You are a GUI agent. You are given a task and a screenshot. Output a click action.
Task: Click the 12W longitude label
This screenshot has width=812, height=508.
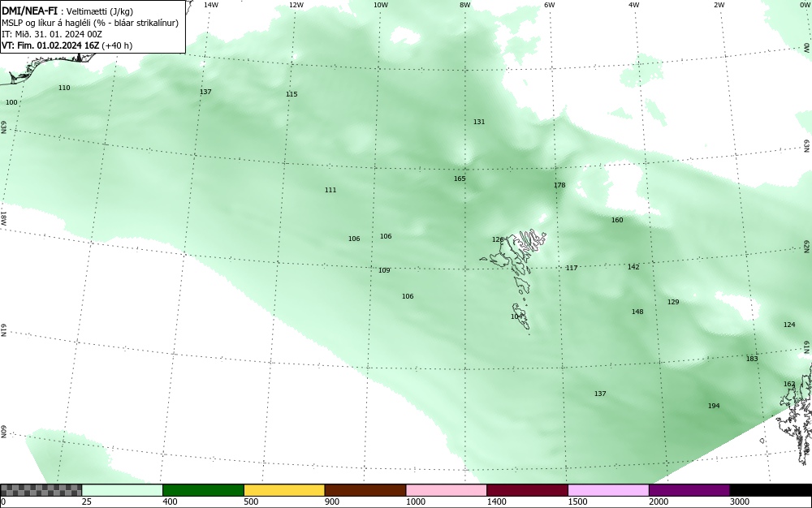296,5
